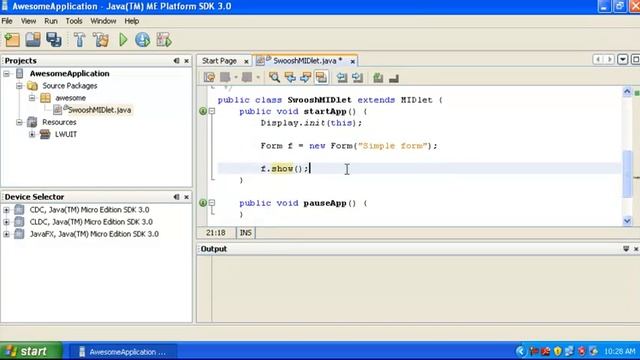Click the Debug Project globe icon
The height and width of the screenshot is (360, 640).
coord(142,40)
